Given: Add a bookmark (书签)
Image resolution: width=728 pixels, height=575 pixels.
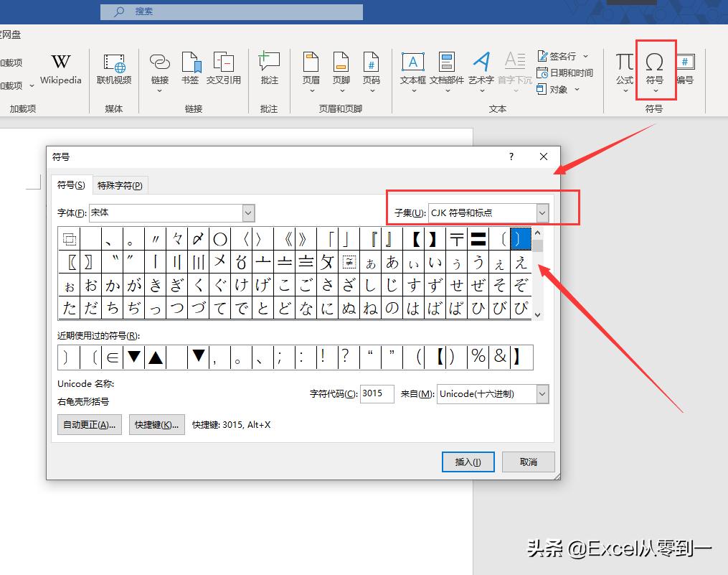Looking at the screenshot, I should pyautogui.click(x=190, y=69).
